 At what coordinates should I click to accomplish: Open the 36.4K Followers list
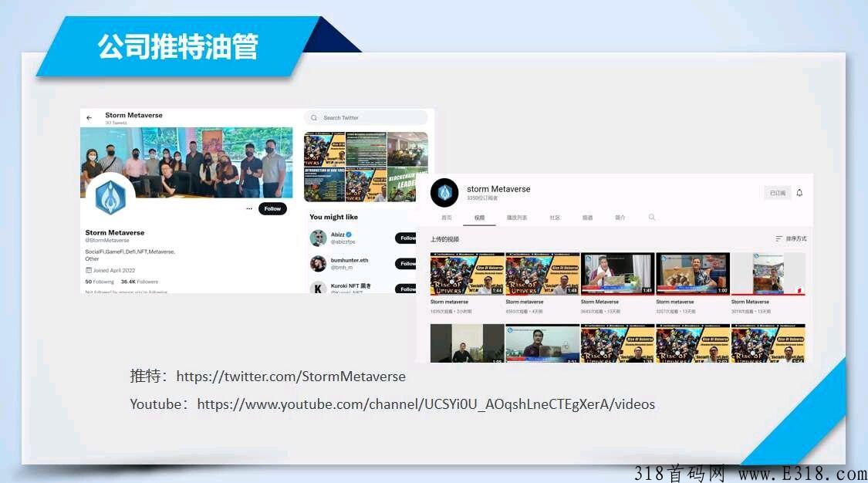pos(140,282)
